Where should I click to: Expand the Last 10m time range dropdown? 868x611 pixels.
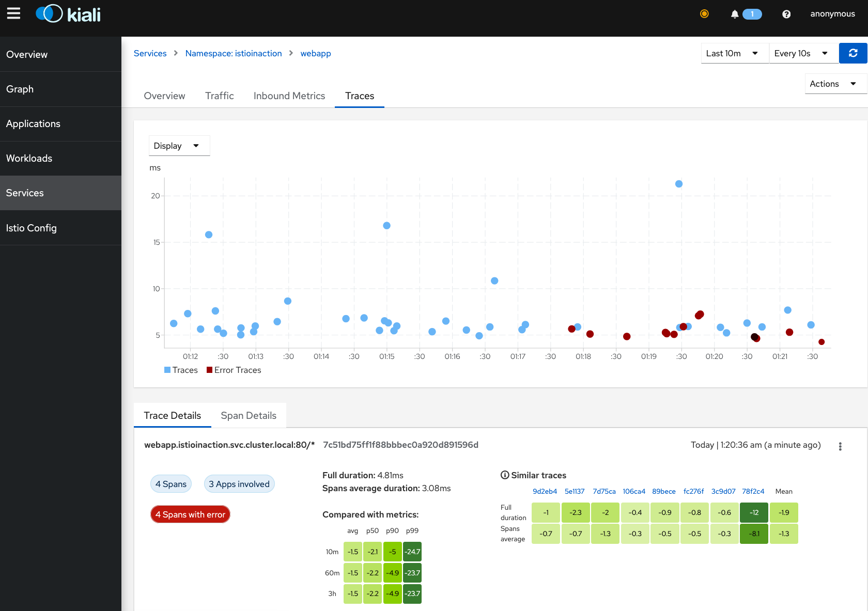pos(734,53)
